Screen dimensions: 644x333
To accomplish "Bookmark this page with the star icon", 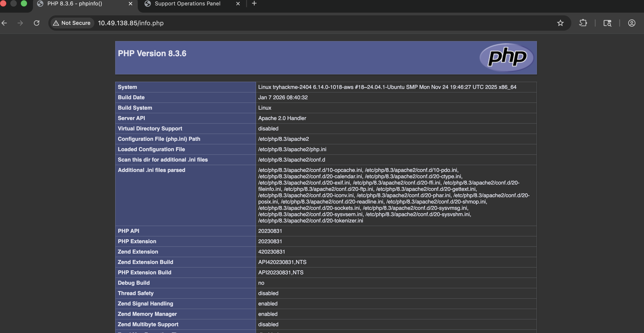I will [x=560, y=23].
